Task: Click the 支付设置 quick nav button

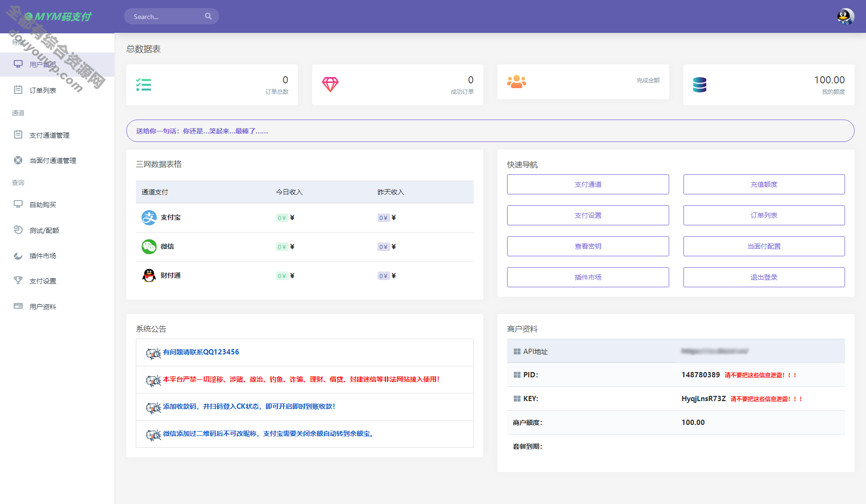Action: tap(588, 215)
